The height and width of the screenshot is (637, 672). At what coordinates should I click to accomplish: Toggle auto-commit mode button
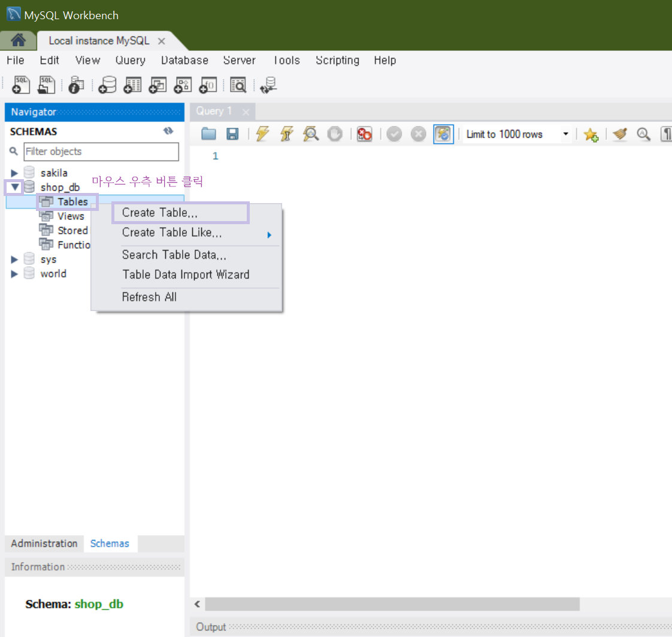point(443,134)
